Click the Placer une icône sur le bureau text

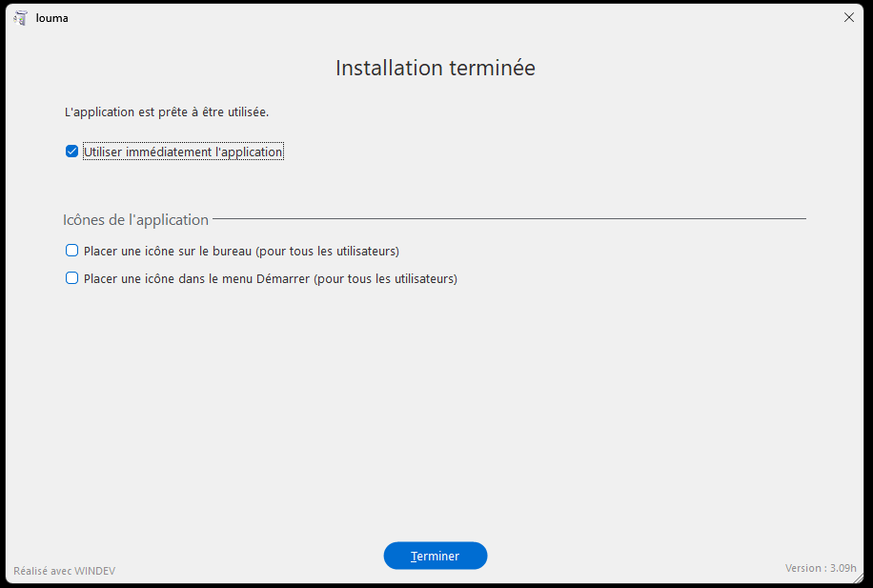(168, 252)
